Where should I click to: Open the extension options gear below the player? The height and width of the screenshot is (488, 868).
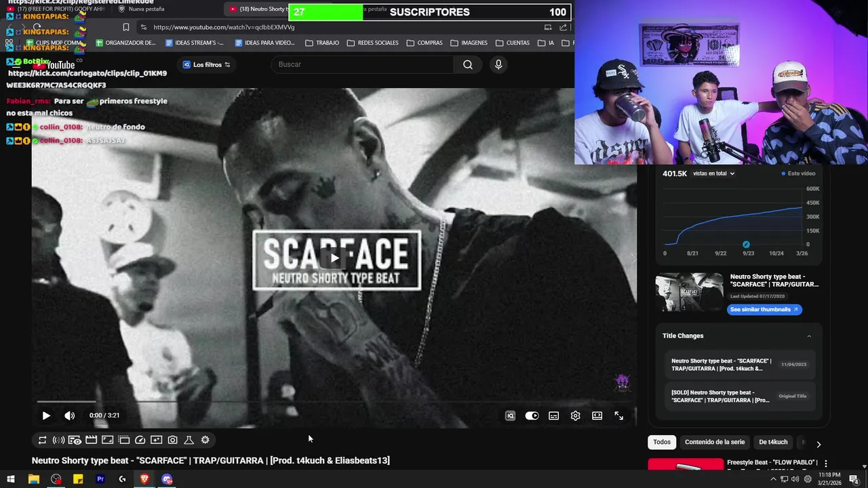pyautogui.click(x=205, y=440)
